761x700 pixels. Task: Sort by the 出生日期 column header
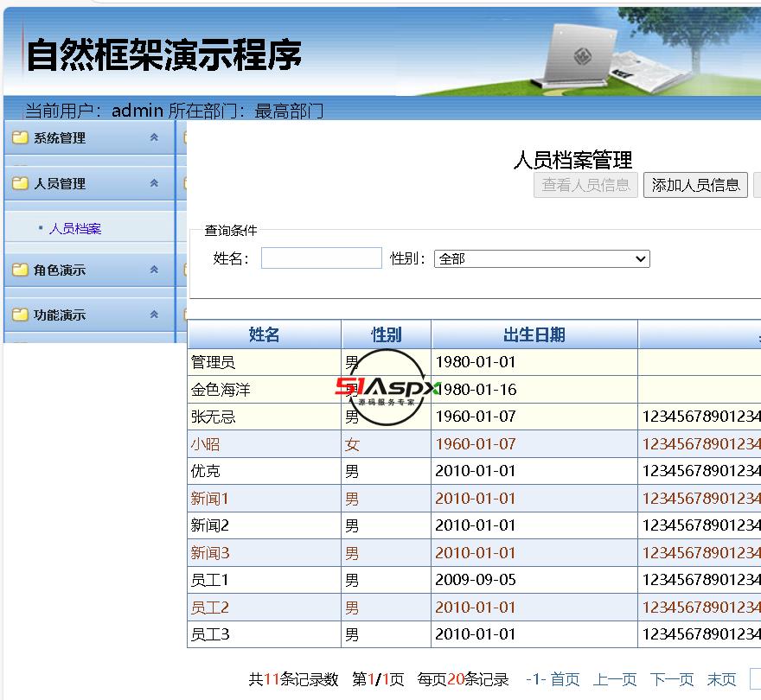click(x=534, y=335)
